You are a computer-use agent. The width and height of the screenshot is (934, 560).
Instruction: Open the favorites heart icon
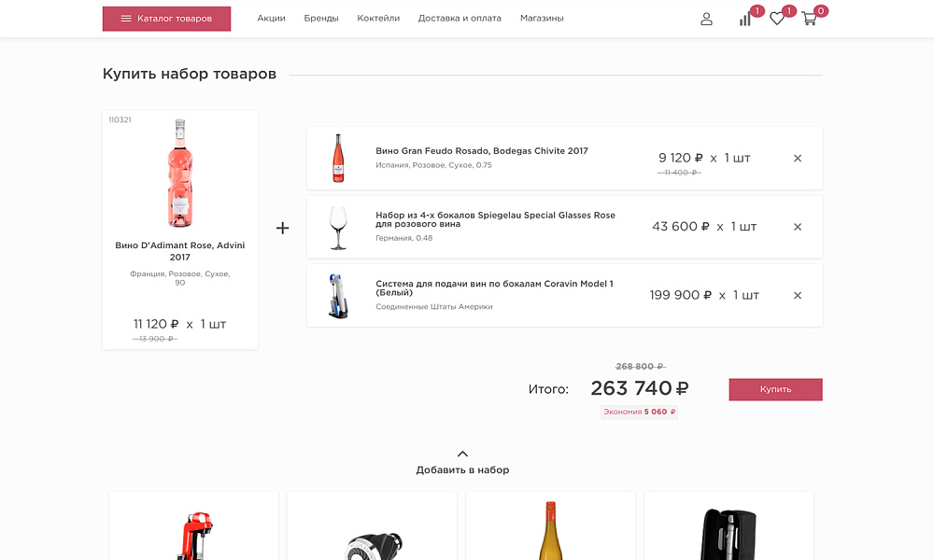pyautogui.click(x=777, y=19)
